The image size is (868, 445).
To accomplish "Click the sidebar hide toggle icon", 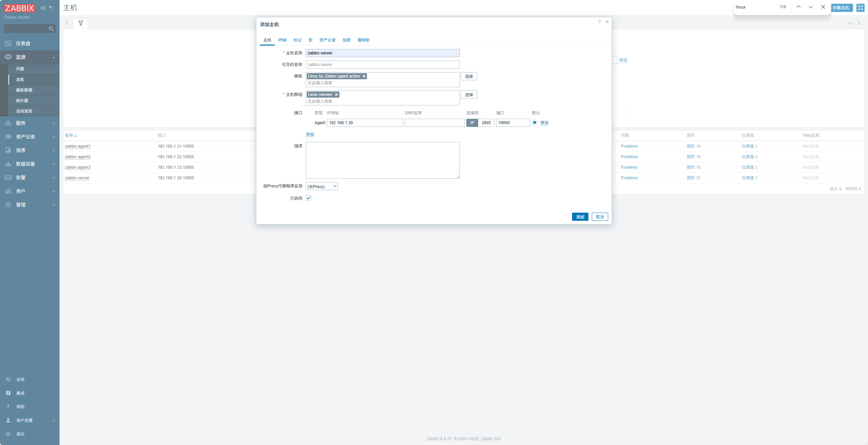I will [51, 8].
